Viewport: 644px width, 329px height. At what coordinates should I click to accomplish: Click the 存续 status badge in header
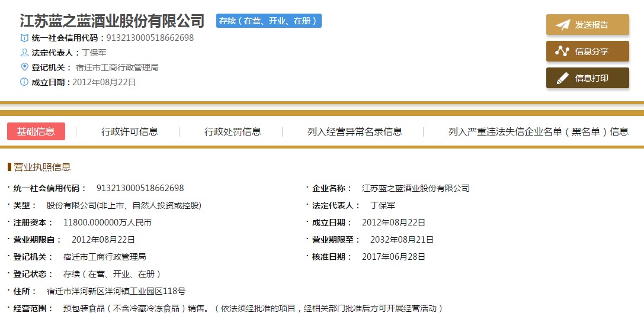[x=269, y=21]
